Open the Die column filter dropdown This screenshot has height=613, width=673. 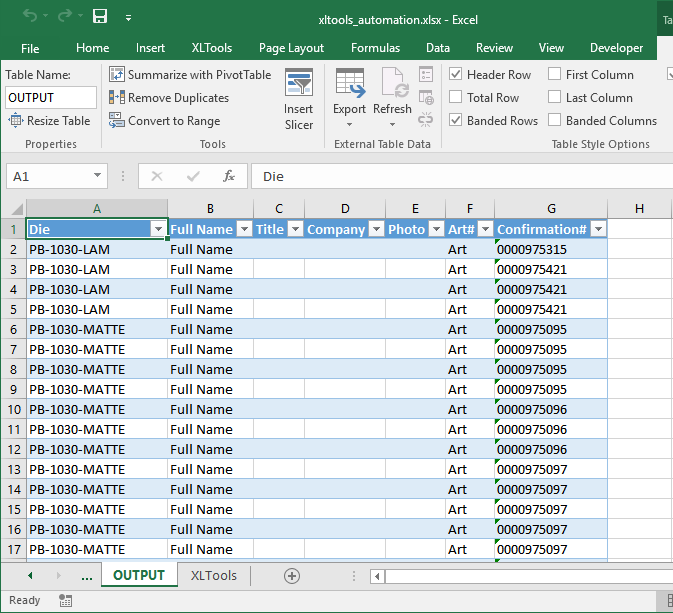tap(157, 229)
